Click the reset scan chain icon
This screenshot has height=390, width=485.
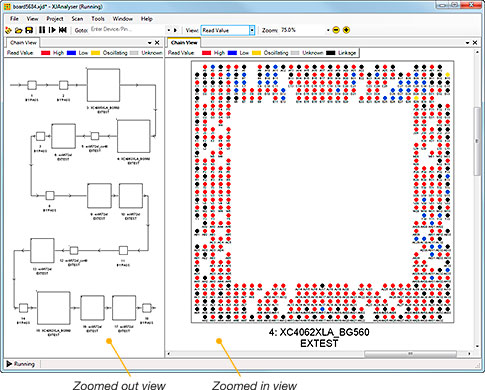[x=63, y=30]
